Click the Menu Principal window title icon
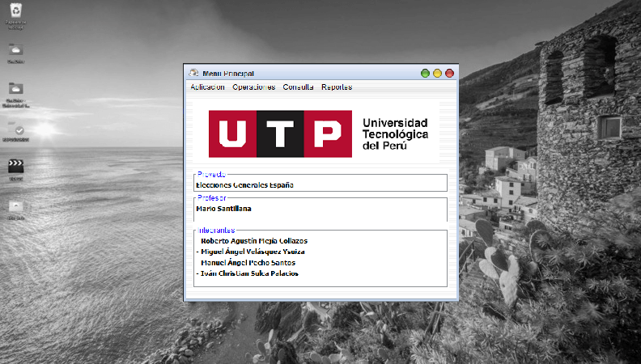Image resolution: width=641 pixels, height=364 pixels. 193,74
